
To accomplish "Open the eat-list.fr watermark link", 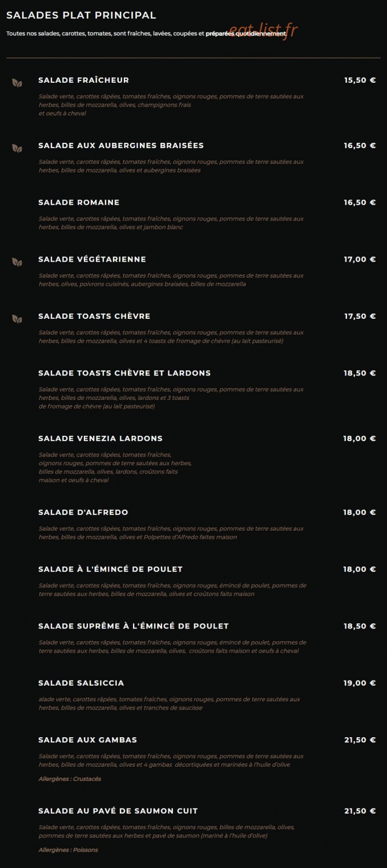I will point(263,30).
